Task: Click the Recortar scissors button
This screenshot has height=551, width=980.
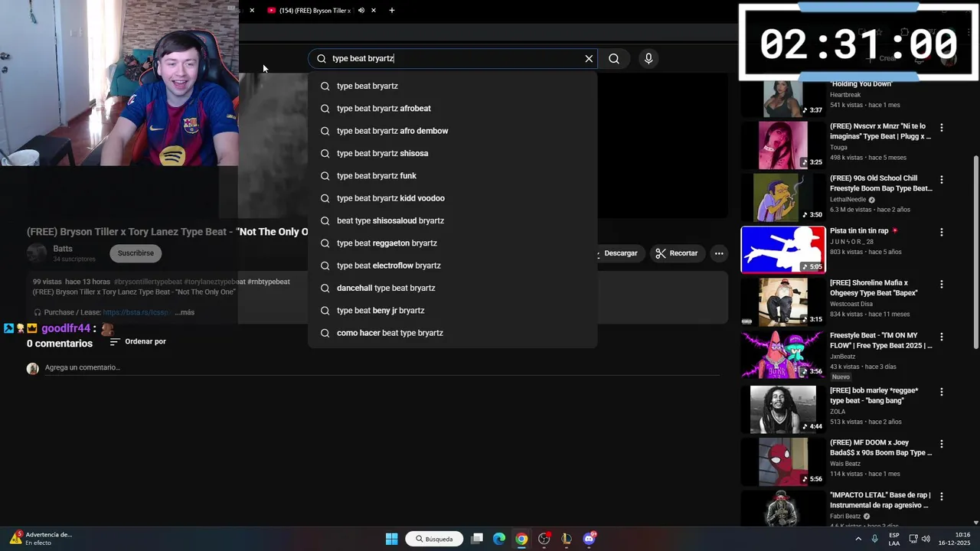Action: [x=677, y=253]
